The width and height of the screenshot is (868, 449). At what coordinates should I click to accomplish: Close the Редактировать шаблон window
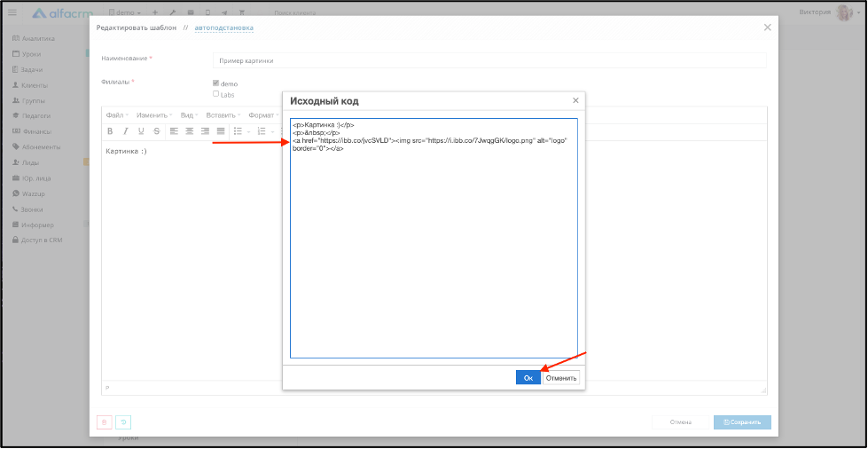767,28
